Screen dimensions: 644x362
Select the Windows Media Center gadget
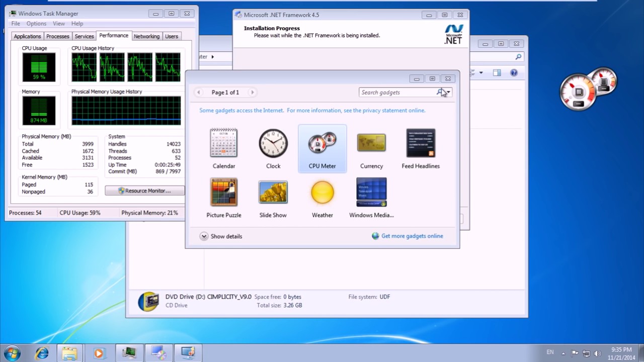(x=371, y=198)
